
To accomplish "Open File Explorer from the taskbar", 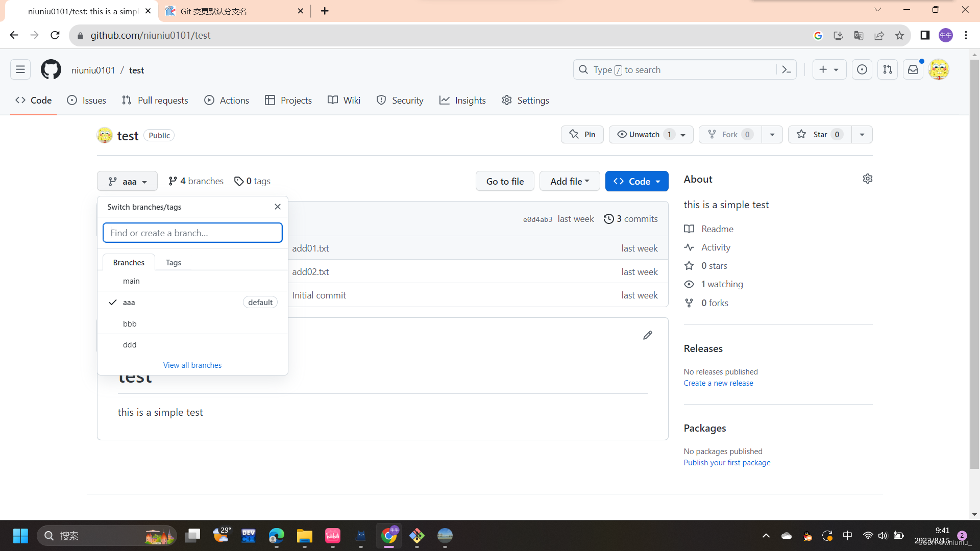I will pos(305,536).
